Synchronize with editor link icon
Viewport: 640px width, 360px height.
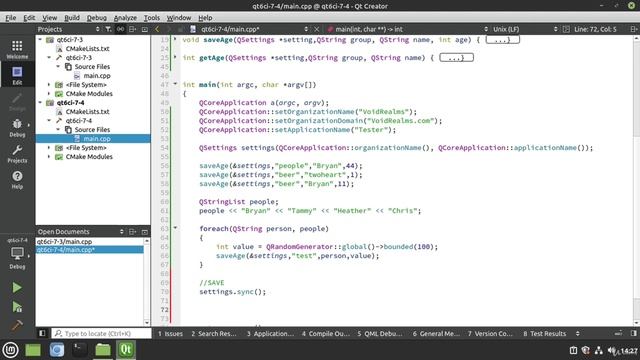pos(120,29)
